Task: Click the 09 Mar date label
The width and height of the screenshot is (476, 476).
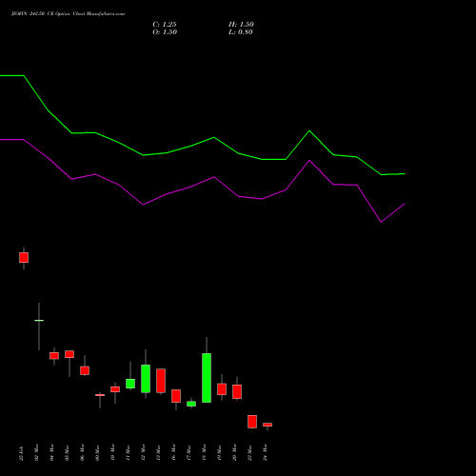Action: (97, 452)
